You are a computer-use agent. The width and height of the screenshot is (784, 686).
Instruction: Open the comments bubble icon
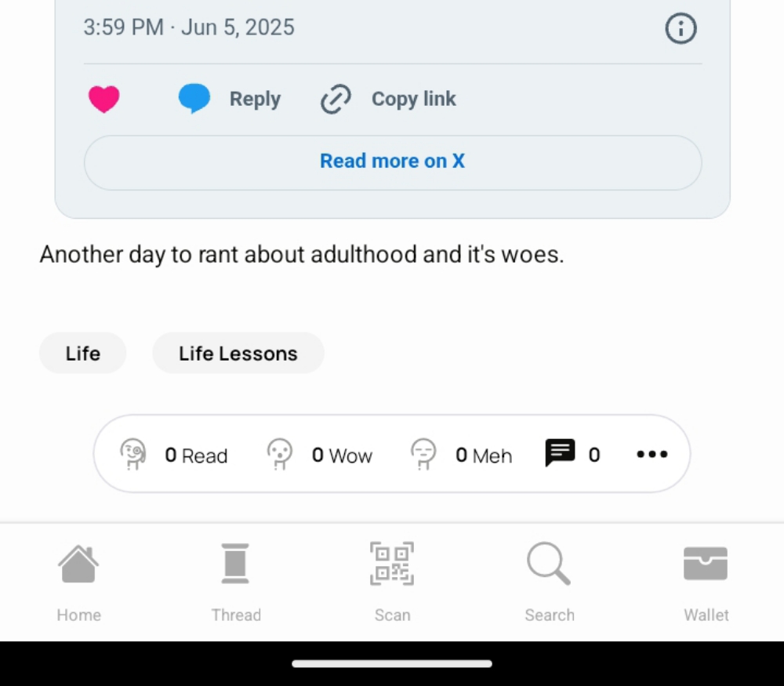(560, 453)
